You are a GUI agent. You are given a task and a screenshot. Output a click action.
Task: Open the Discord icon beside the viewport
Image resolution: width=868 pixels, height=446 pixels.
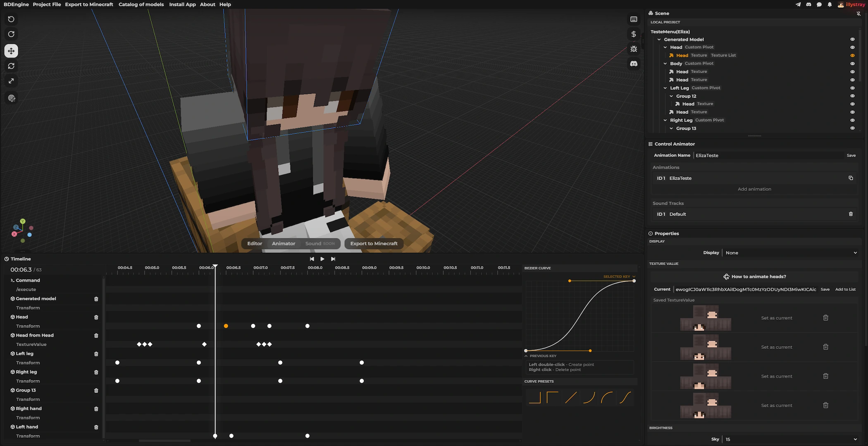pos(634,64)
